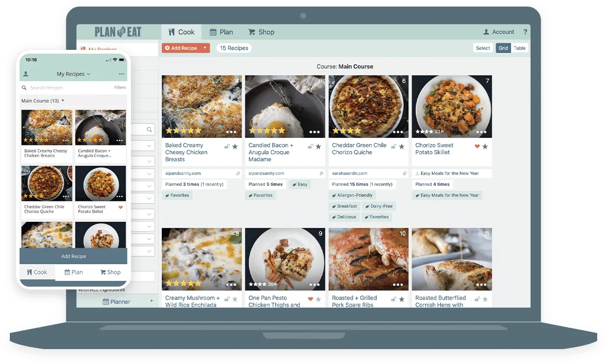Click the lock icon on Baked Creamy Cheesy Chicken

[x=227, y=146]
